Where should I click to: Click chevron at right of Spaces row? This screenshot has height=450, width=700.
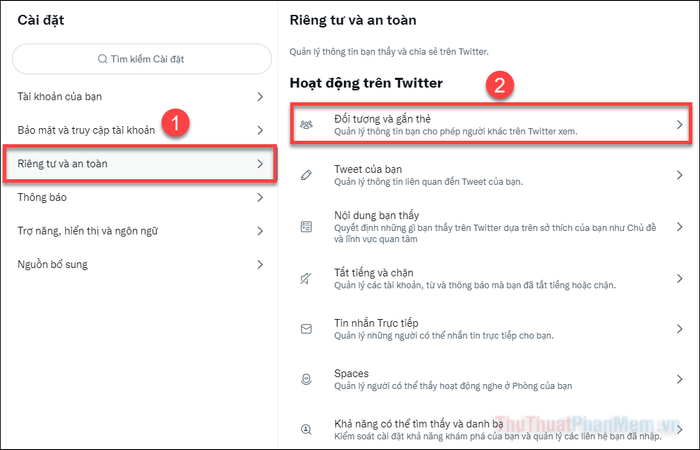tap(679, 379)
